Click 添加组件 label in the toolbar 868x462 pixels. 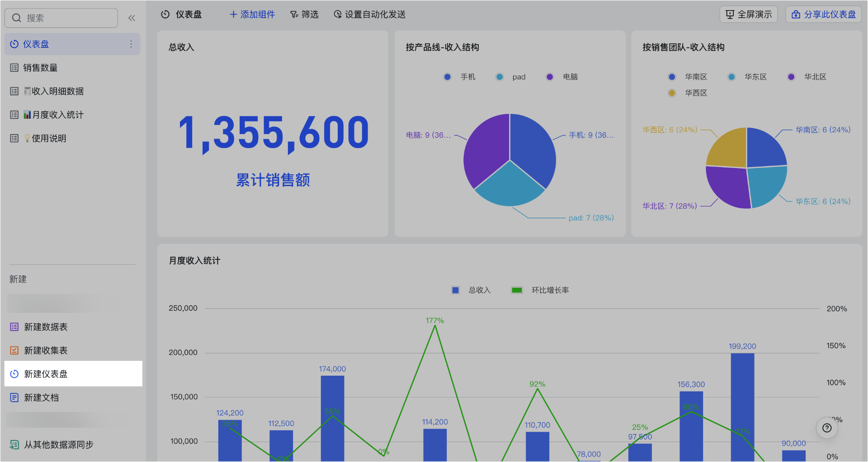click(258, 14)
